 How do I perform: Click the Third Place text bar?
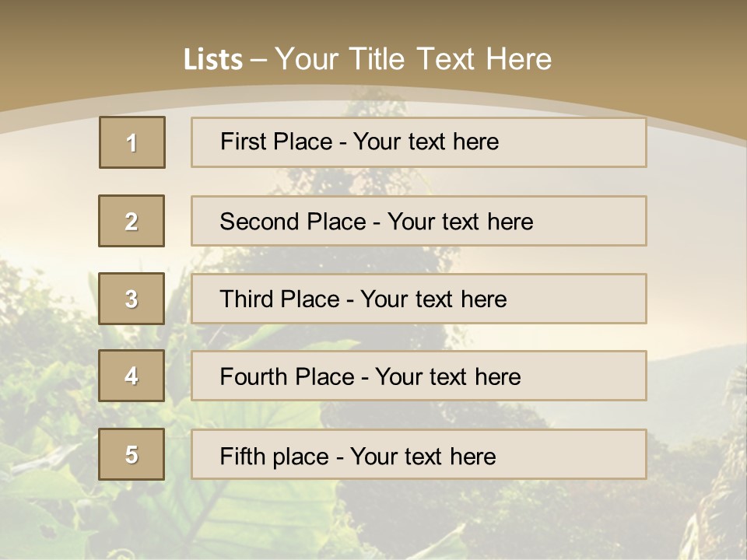[x=419, y=299]
